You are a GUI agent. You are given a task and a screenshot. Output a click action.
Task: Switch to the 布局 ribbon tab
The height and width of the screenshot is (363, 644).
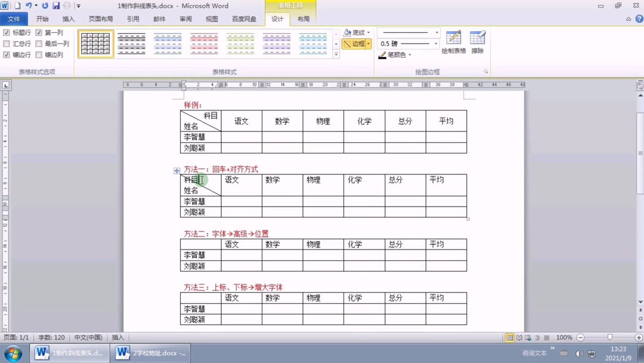pos(303,19)
